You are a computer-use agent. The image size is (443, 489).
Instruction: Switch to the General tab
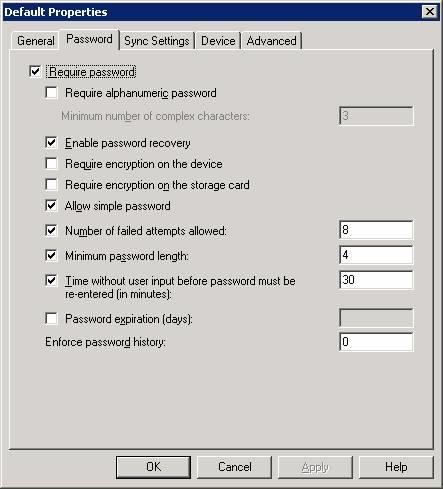coord(35,41)
